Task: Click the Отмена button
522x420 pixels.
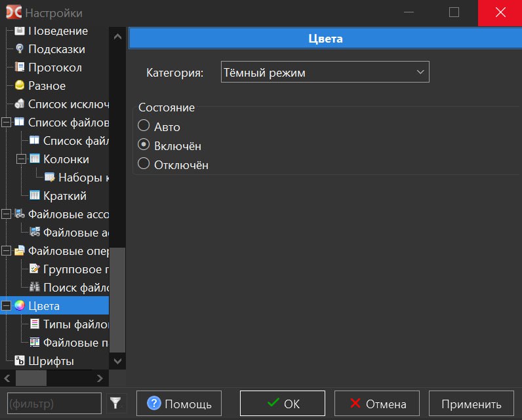Action: click(x=377, y=404)
